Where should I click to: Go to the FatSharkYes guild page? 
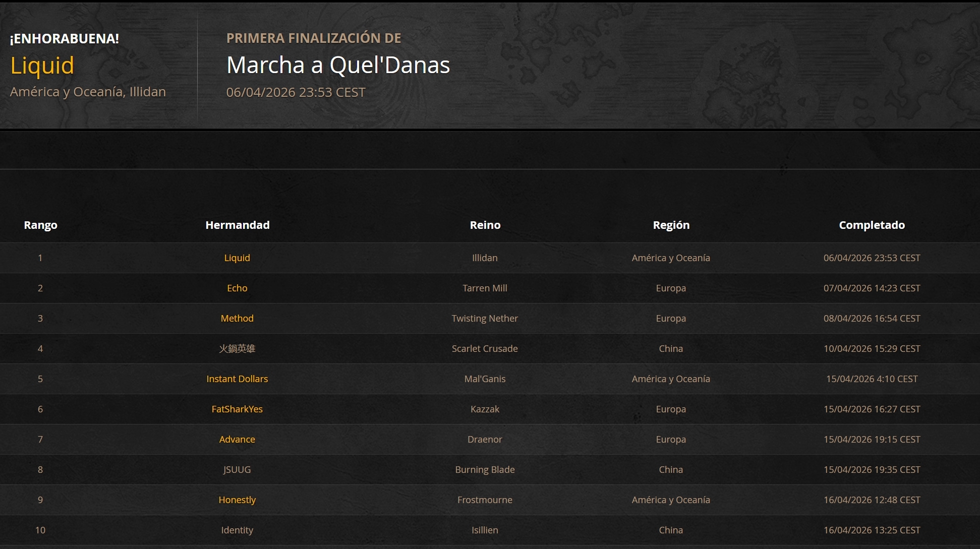tap(237, 409)
